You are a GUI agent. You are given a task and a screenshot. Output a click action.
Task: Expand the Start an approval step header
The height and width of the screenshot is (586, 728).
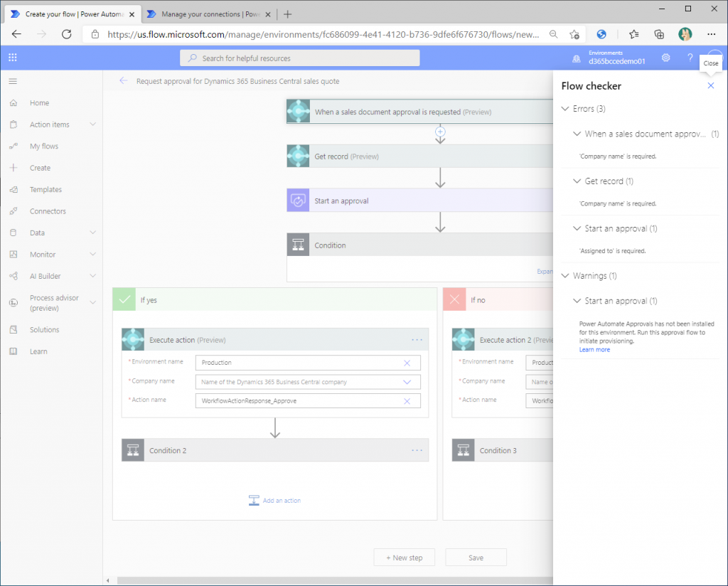click(x=420, y=200)
